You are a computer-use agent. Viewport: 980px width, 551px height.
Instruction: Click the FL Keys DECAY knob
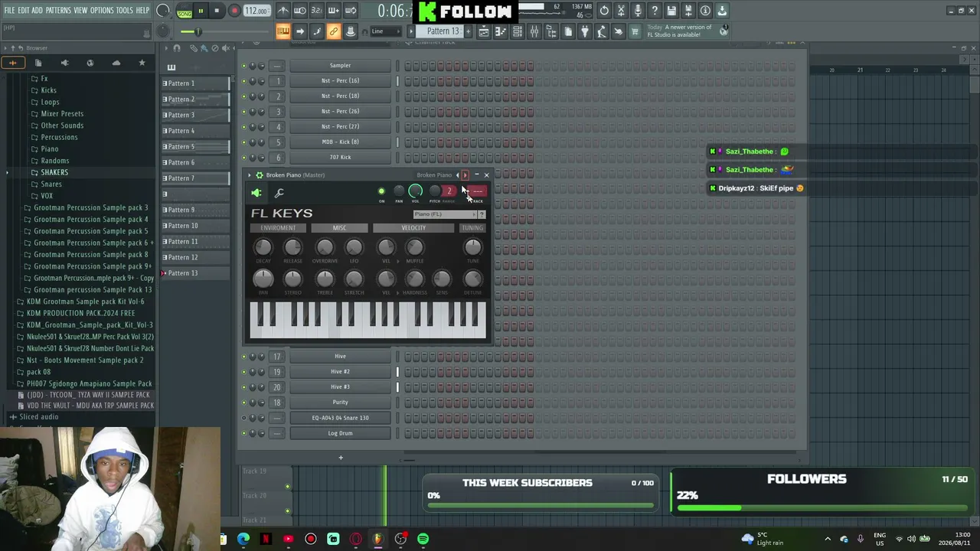coord(263,246)
